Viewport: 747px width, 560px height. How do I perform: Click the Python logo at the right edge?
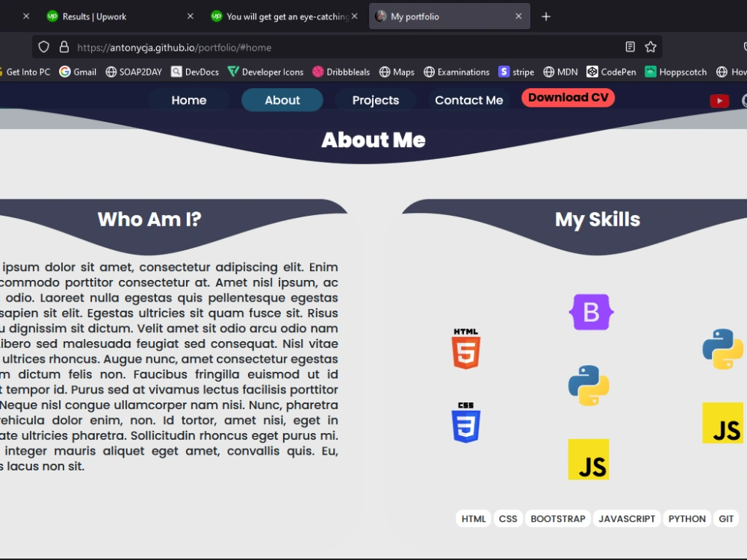click(x=722, y=349)
